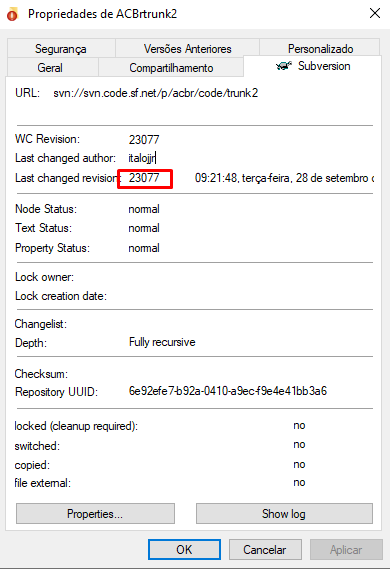Viewport: 390px width, 569px height.
Task: Go to the Geral tab
Action: coord(50,67)
